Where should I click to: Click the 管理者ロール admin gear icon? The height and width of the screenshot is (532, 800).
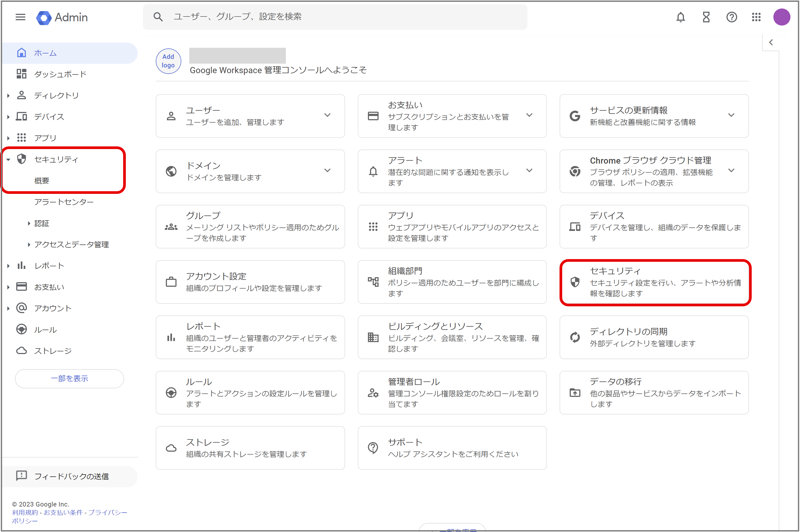pyautogui.click(x=373, y=393)
